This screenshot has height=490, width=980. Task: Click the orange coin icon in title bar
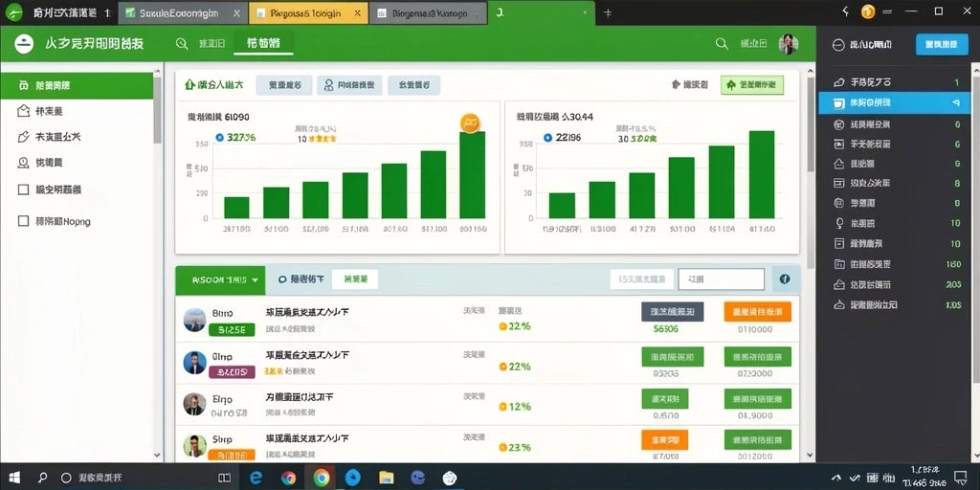[x=867, y=11]
